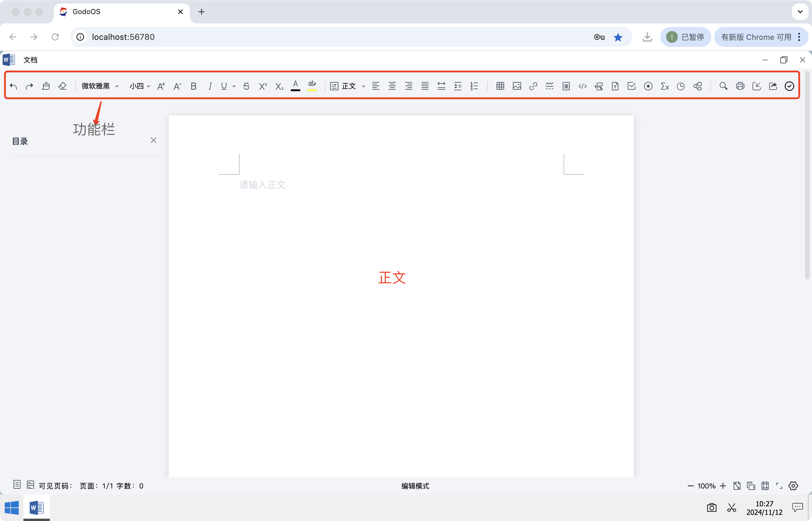
Task: Open the line spacing option
Action: (x=458, y=86)
